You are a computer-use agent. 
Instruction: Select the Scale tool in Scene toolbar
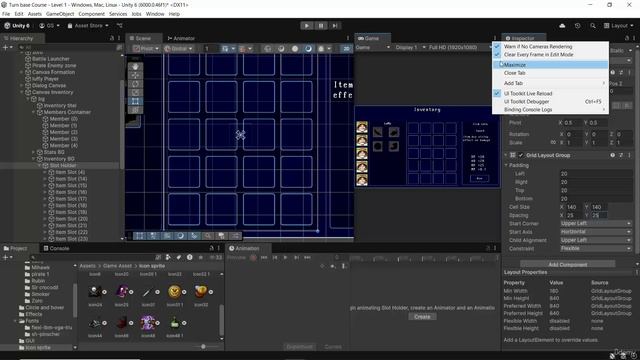[135, 92]
